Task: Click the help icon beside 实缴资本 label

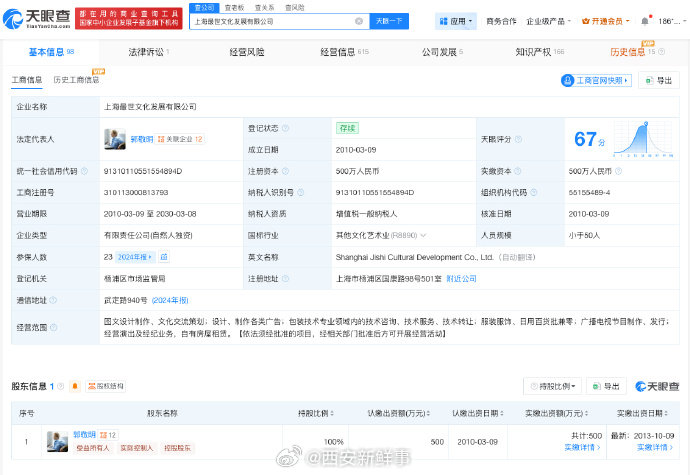Action: (518, 171)
